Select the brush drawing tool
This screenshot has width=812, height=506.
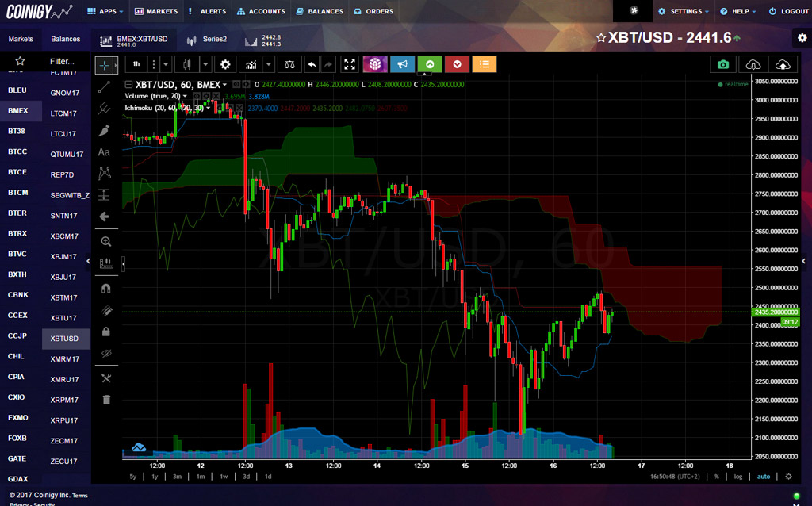coord(104,131)
